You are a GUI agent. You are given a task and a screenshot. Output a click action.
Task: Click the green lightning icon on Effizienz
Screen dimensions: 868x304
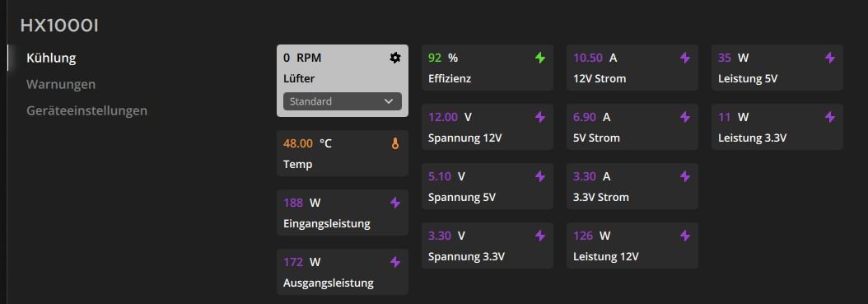point(539,58)
